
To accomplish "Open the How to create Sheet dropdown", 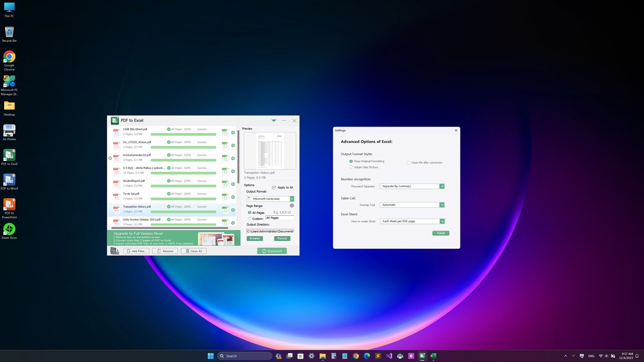I will coord(441,221).
